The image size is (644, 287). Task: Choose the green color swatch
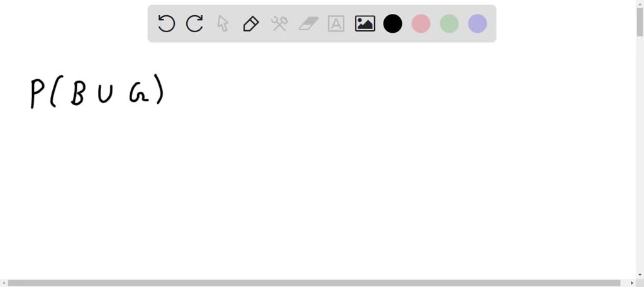pyautogui.click(x=449, y=23)
